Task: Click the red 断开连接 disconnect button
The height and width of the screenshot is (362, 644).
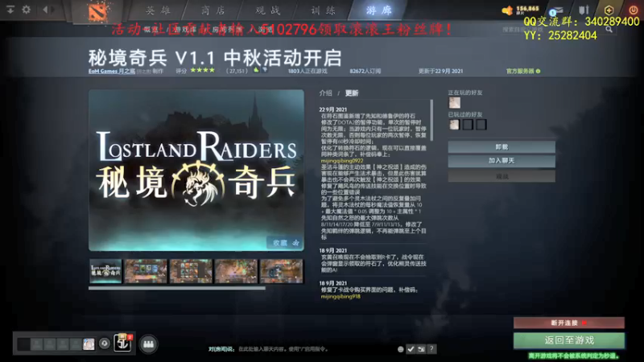Action: [x=569, y=323]
